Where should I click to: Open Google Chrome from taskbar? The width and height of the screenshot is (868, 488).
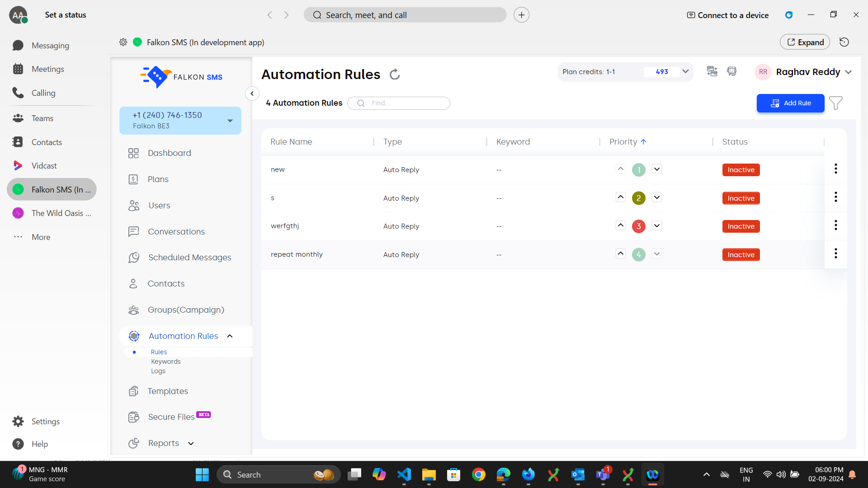tap(478, 474)
